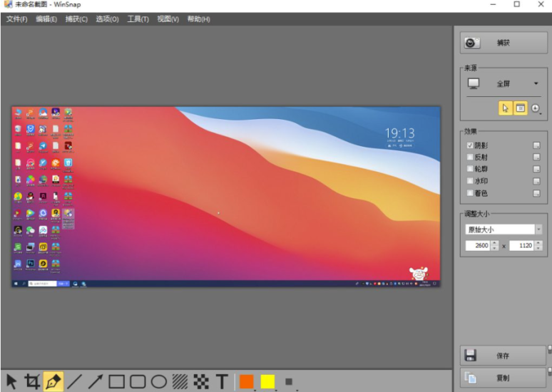Viewport: 552px width, 392px height.
Task: Toggle the 阴影 shadow effect checkbox
Action: pos(470,145)
